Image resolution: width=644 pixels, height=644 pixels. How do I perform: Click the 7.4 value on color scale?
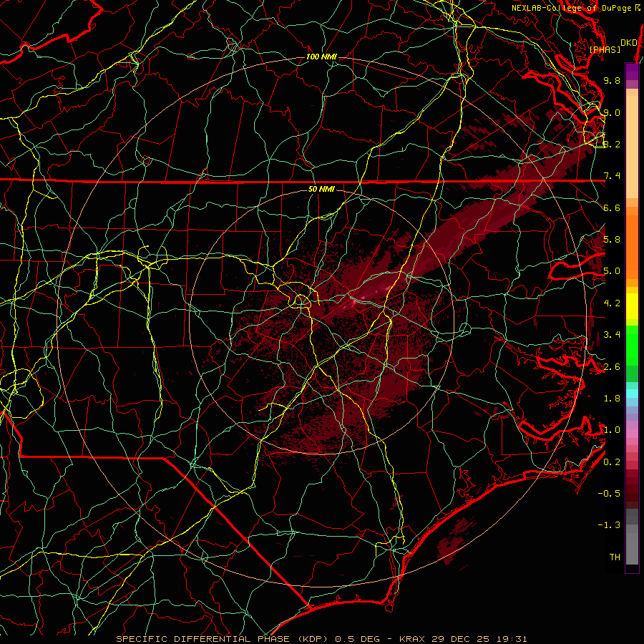click(x=612, y=176)
